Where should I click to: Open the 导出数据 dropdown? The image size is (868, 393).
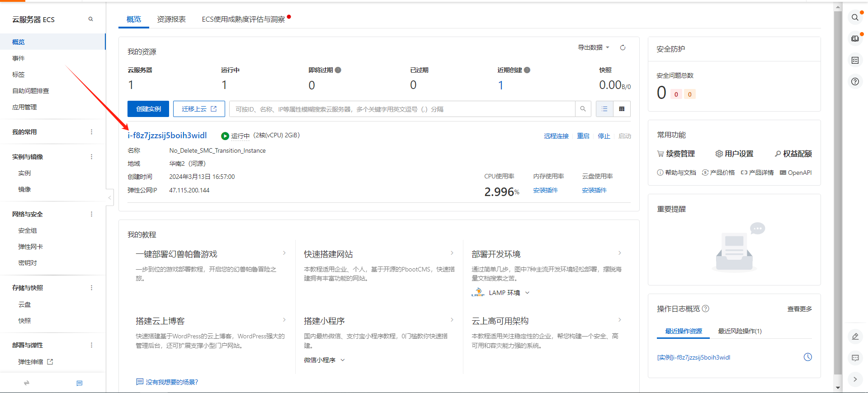click(594, 47)
